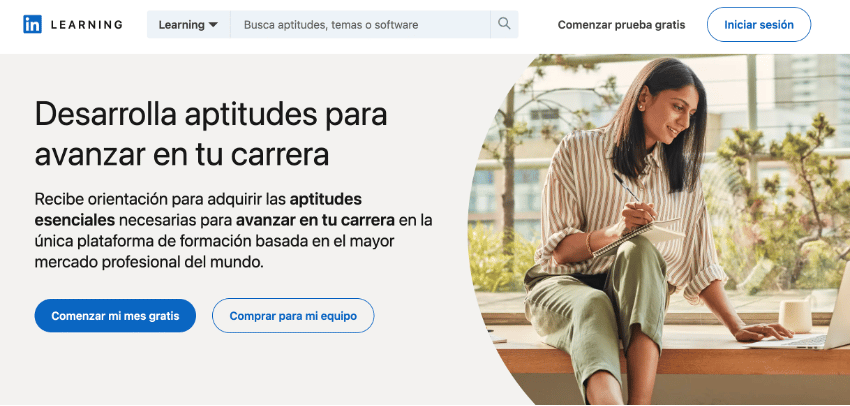Click the blue LinkedIn "in" logo icon
This screenshot has width=850, height=406.
pos(33,24)
